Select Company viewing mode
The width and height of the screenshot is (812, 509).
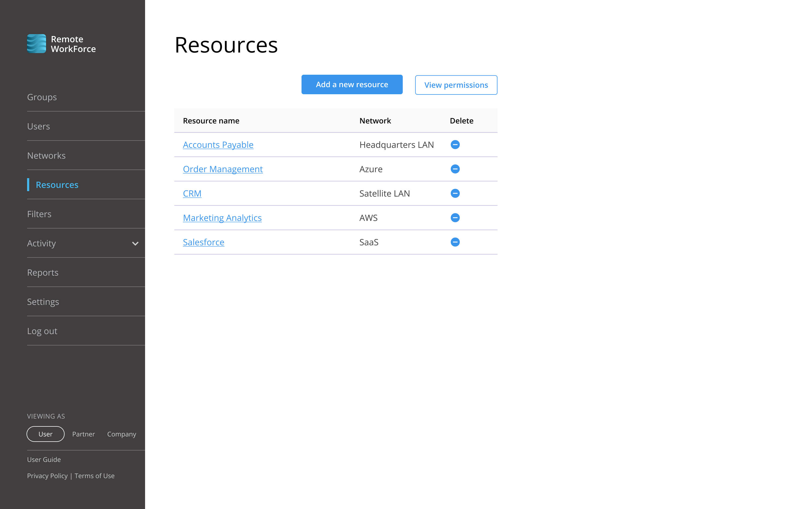click(122, 434)
